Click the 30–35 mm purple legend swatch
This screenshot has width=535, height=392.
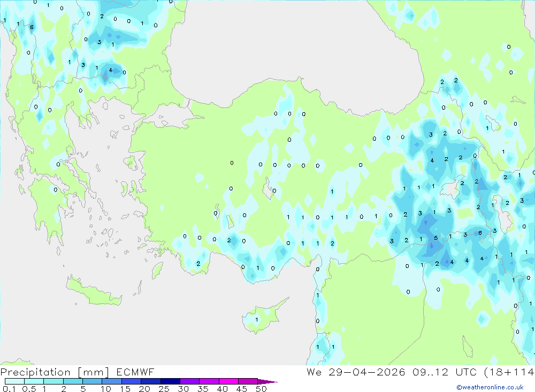[190, 381]
